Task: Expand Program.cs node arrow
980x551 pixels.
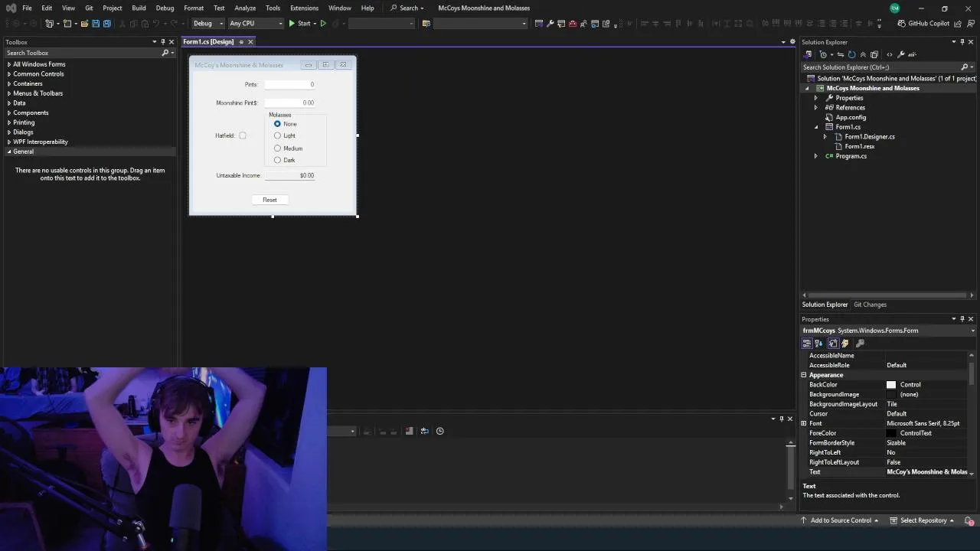Action: click(x=816, y=156)
